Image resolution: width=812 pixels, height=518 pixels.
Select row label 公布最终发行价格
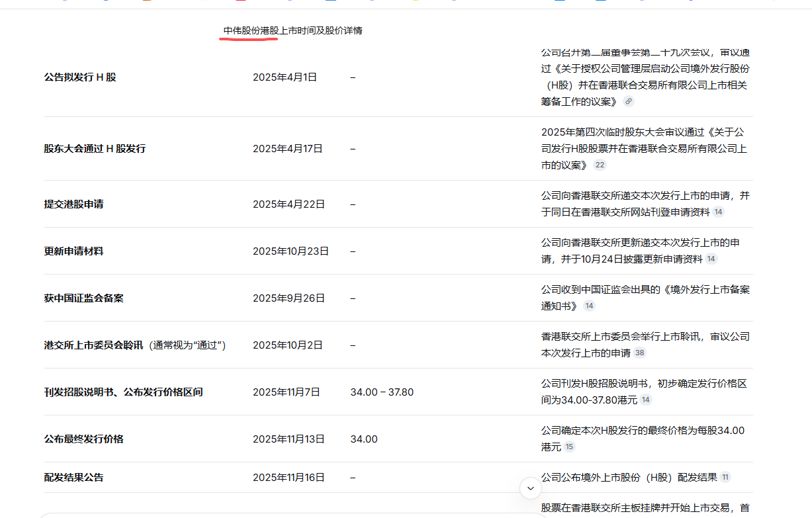[83, 439]
